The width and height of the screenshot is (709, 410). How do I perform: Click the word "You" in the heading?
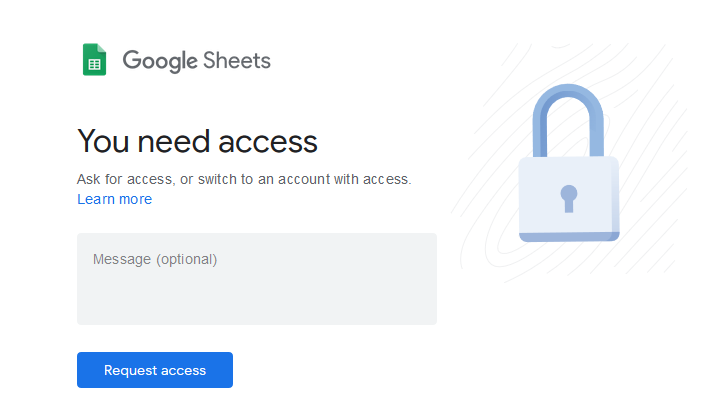point(104,141)
